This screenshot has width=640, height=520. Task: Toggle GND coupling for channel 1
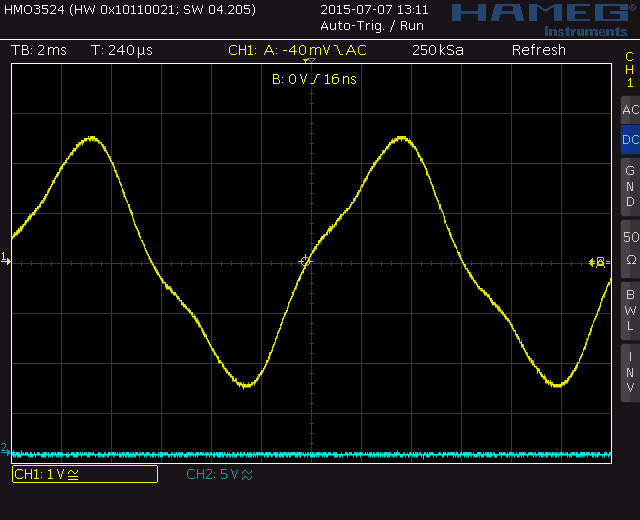coord(630,186)
